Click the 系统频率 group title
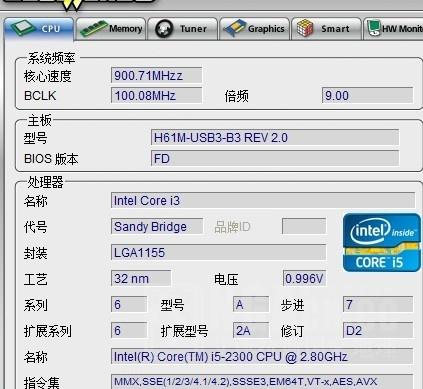This screenshot has height=389, width=423. click(x=51, y=58)
